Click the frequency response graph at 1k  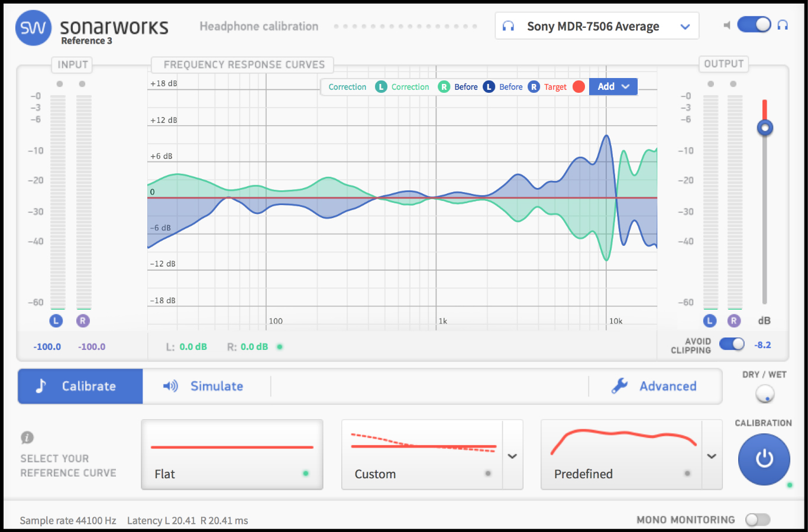(437, 198)
